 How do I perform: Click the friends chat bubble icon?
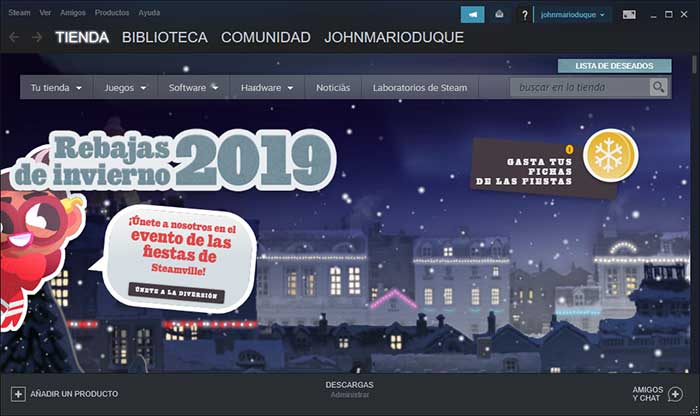point(675,394)
